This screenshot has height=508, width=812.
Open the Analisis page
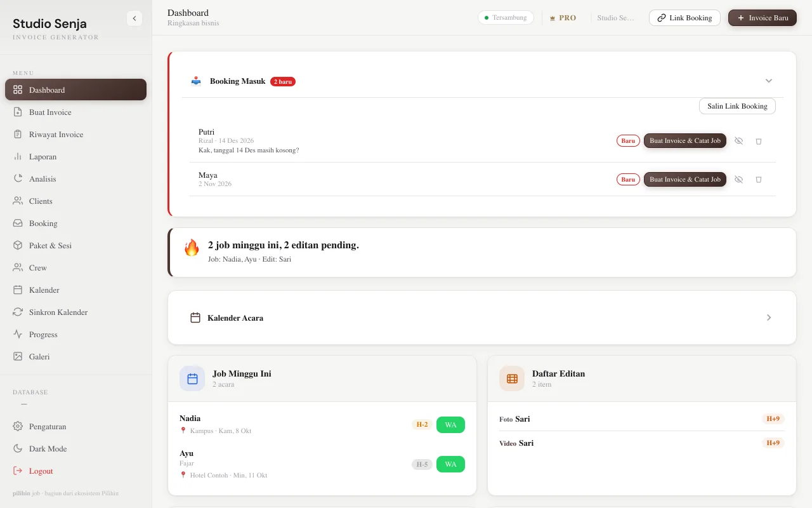76,179
